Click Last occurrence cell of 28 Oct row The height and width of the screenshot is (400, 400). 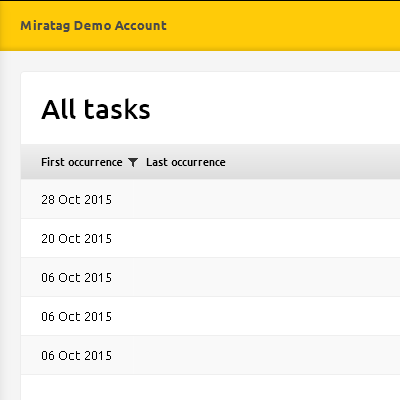pos(186,200)
